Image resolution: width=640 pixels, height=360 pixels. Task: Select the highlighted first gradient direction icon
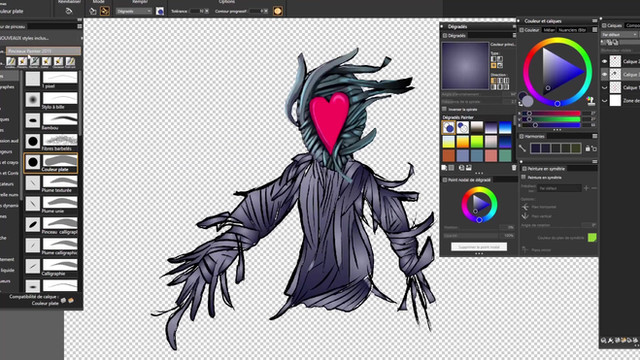(x=493, y=80)
